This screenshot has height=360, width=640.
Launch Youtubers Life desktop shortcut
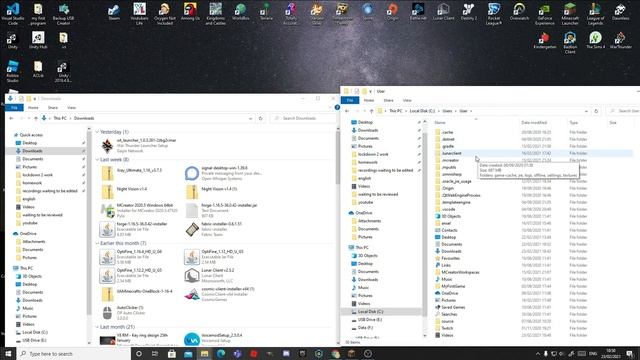coord(140,13)
